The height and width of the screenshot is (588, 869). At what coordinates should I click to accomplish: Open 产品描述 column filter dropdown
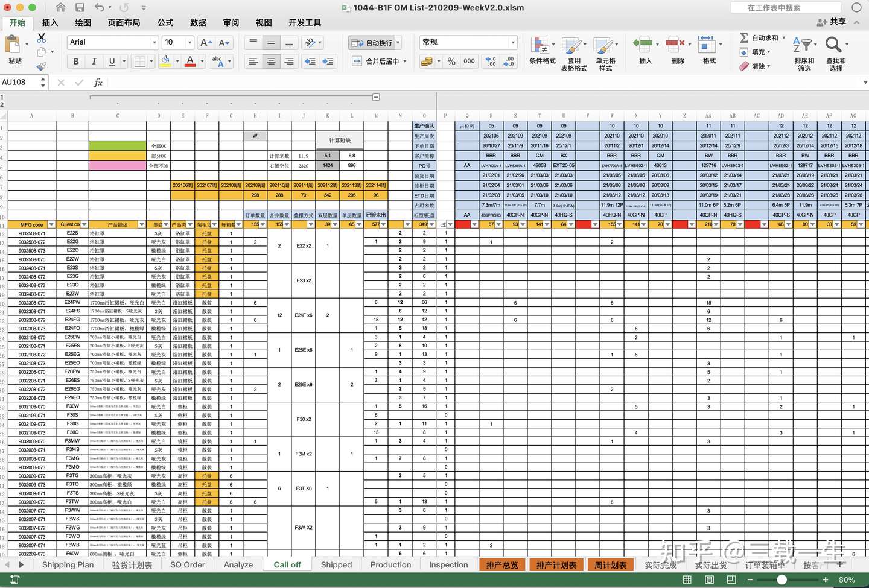click(142, 224)
